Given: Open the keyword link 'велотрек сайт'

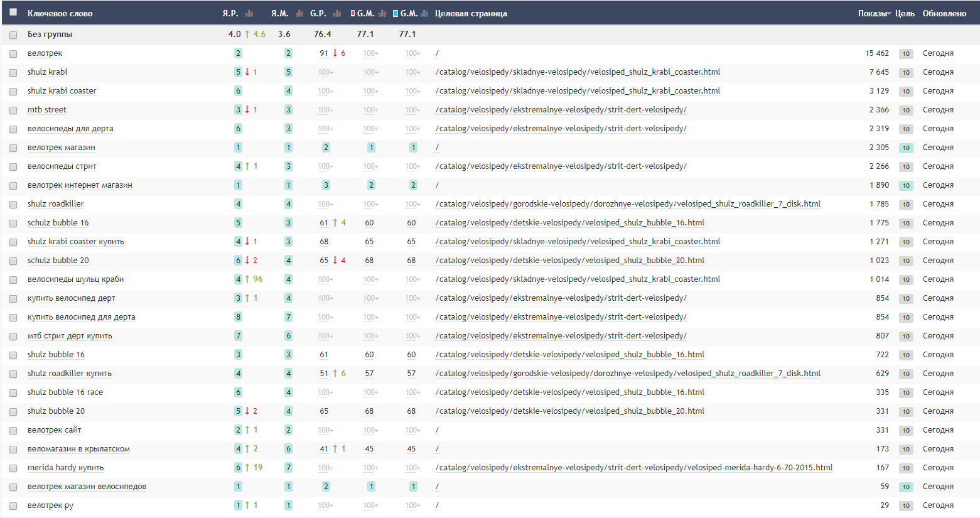Looking at the screenshot, I should point(55,430).
